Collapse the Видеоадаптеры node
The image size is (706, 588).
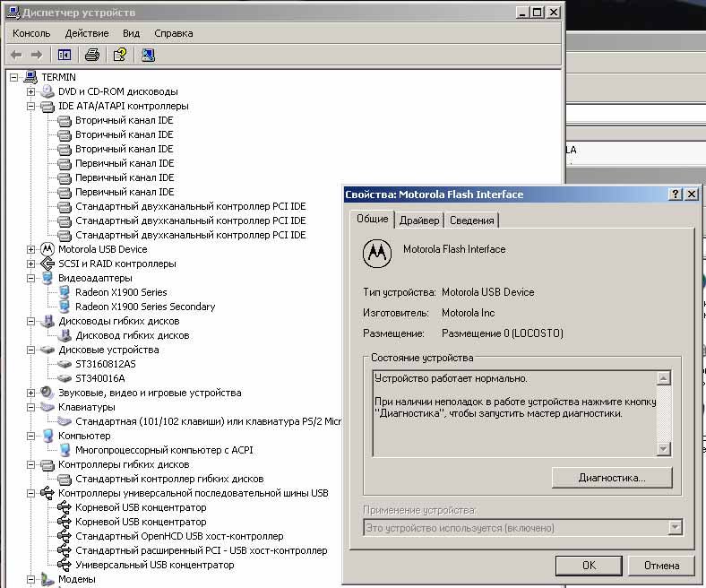click(x=30, y=279)
